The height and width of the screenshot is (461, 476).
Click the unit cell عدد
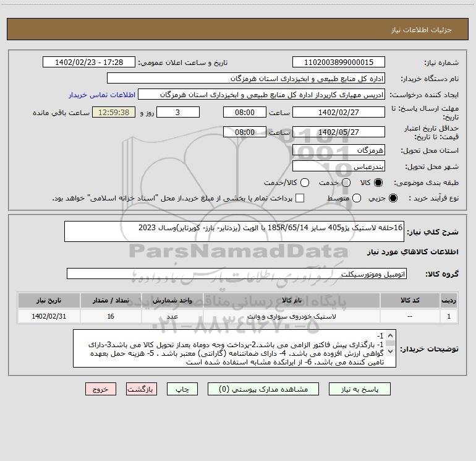point(172,316)
